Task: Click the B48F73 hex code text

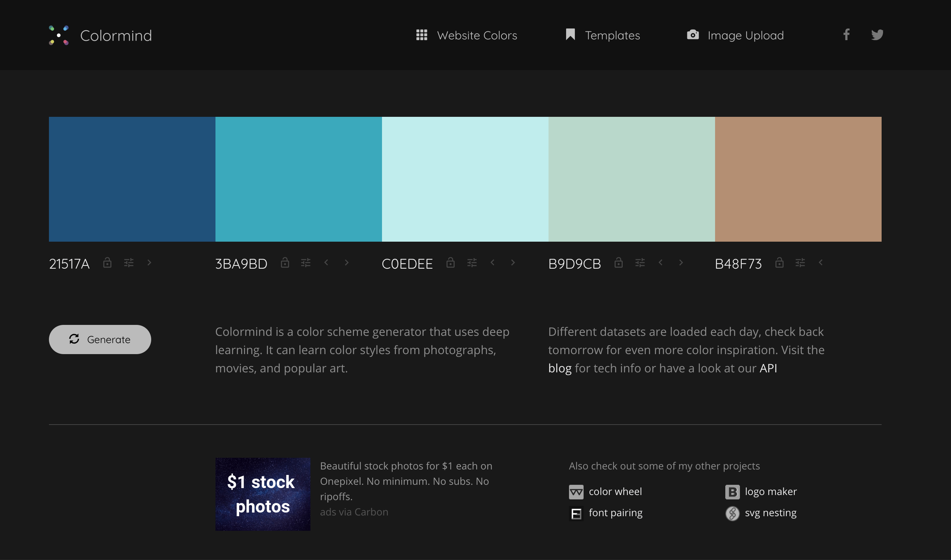Action: point(738,264)
